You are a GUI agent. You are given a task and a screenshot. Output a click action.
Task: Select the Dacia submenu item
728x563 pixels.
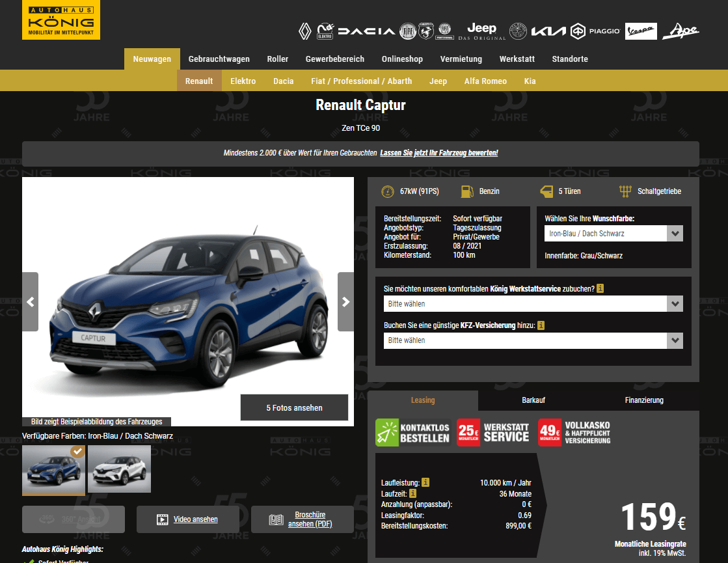pos(283,81)
